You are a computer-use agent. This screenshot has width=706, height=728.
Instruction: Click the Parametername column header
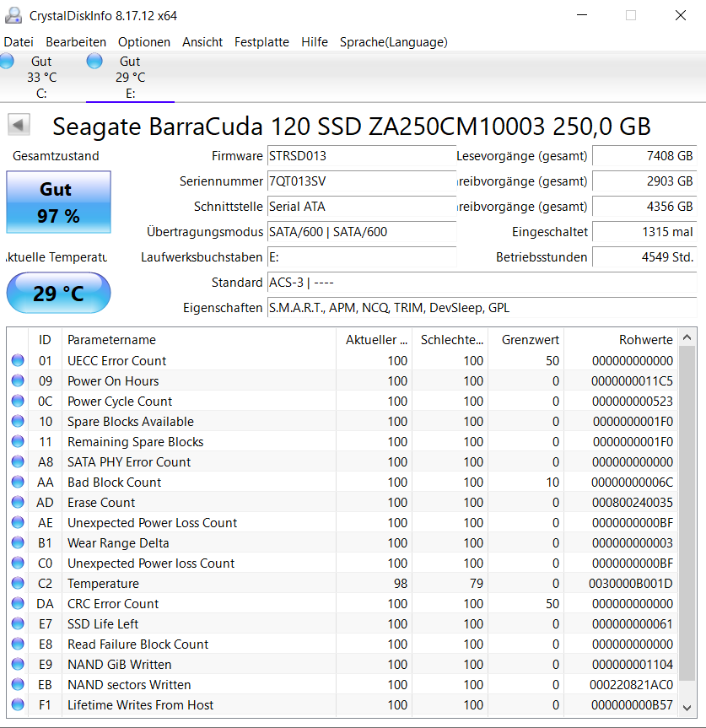click(199, 340)
